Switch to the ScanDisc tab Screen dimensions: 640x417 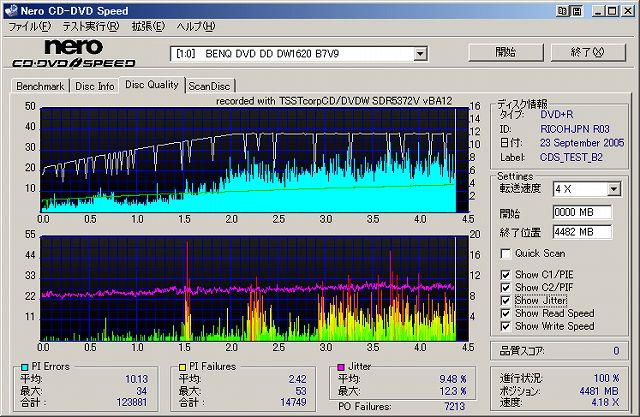tap(209, 86)
